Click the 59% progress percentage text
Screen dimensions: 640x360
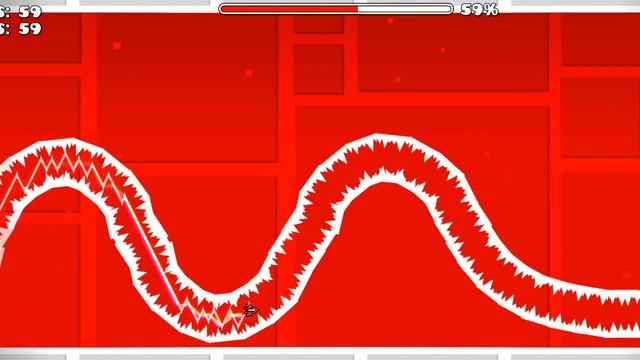tap(479, 9)
